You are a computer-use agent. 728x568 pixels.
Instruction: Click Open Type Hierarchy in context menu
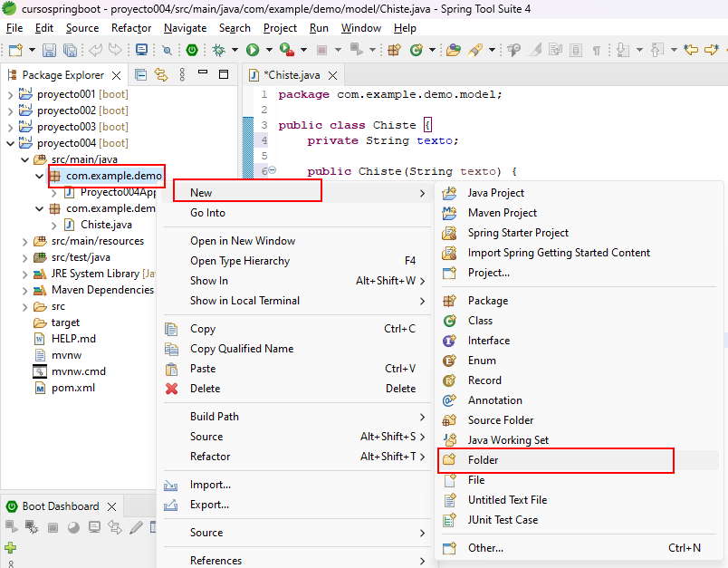pyautogui.click(x=297, y=261)
